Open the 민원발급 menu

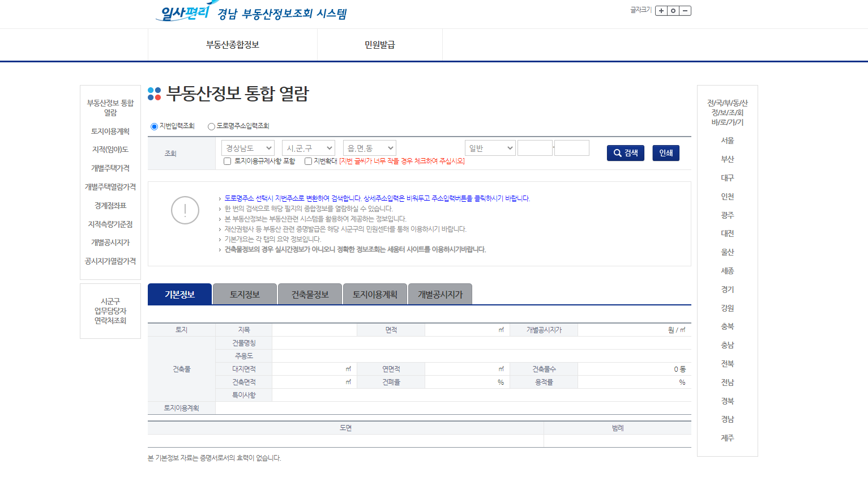(x=380, y=45)
